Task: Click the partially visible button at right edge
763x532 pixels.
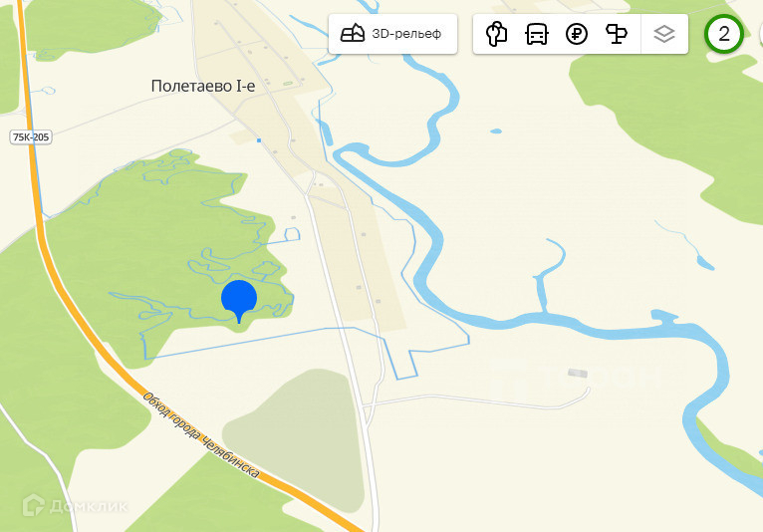Action: click(x=761, y=34)
